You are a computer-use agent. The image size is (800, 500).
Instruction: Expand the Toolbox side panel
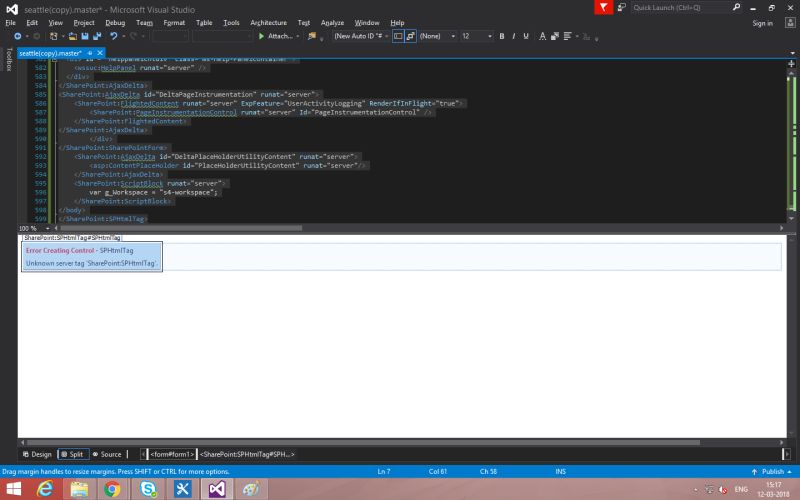[9, 59]
